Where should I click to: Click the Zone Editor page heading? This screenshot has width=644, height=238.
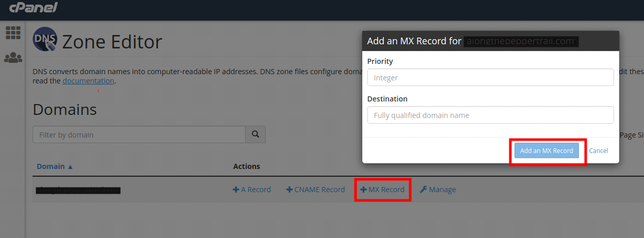pyautogui.click(x=112, y=42)
